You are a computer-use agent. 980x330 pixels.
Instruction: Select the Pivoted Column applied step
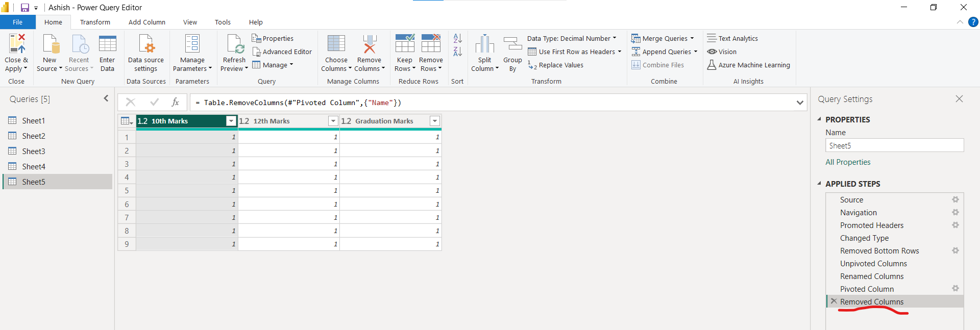coord(867,289)
